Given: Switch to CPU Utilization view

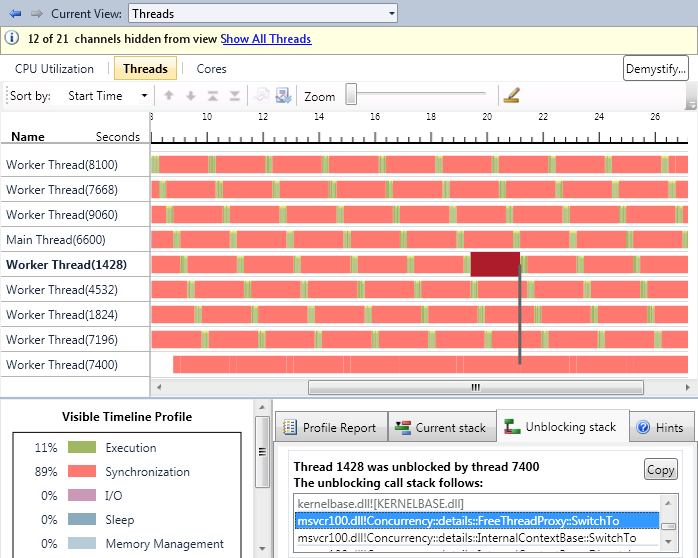Looking at the screenshot, I should [x=54, y=69].
